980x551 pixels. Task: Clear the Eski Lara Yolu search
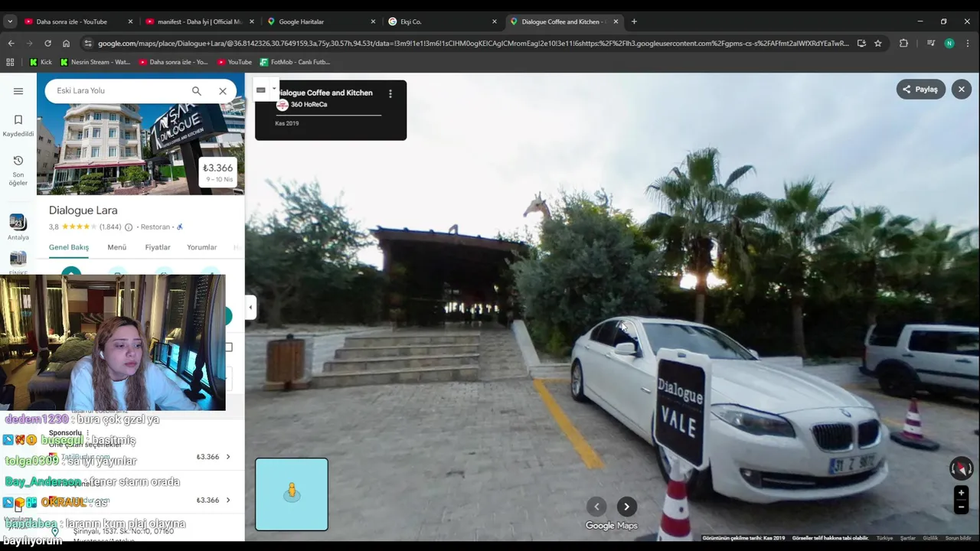[223, 91]
